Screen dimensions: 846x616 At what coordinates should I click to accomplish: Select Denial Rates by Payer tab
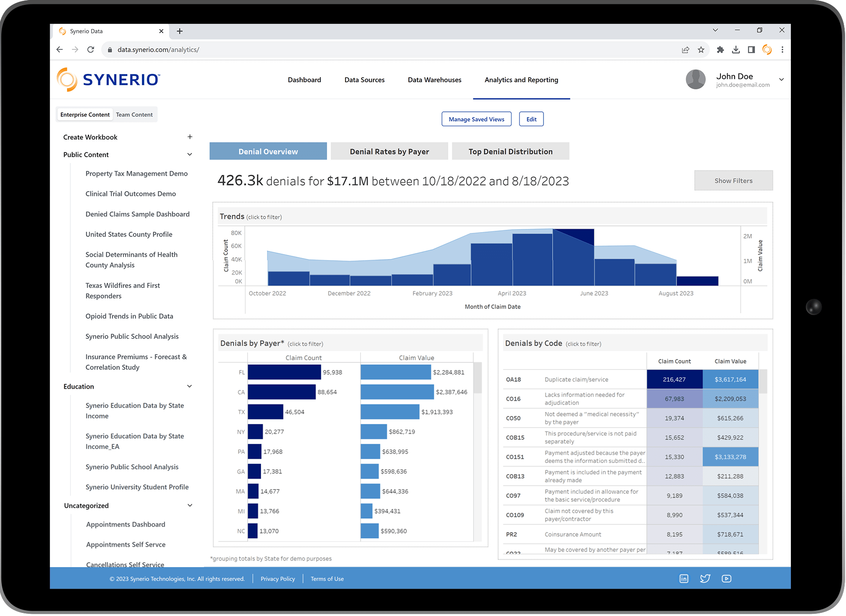[389, 151]
